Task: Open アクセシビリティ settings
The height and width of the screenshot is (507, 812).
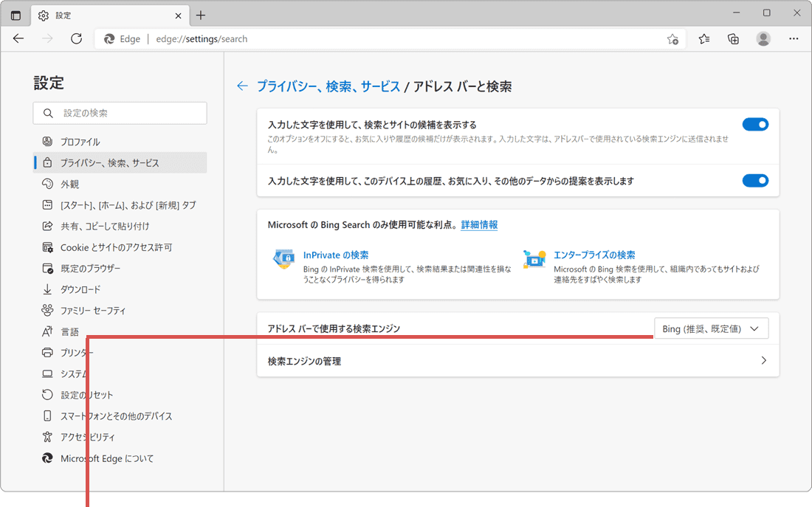Action: 120,437
